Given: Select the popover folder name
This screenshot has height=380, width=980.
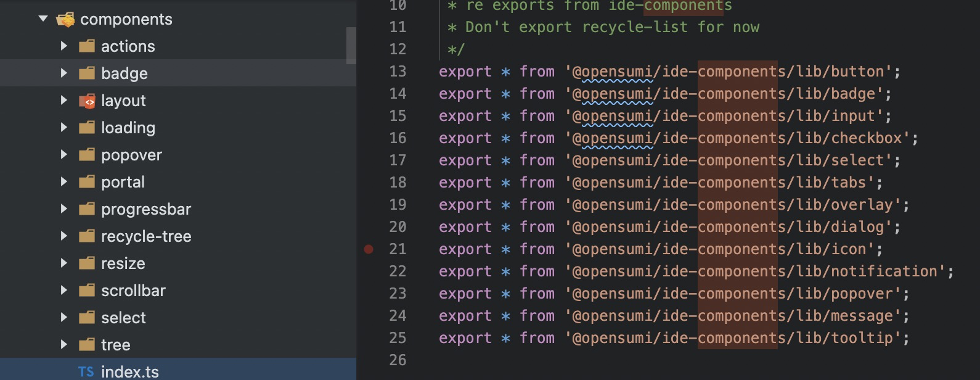Looking at the screenshot, I should pos(131,155).
